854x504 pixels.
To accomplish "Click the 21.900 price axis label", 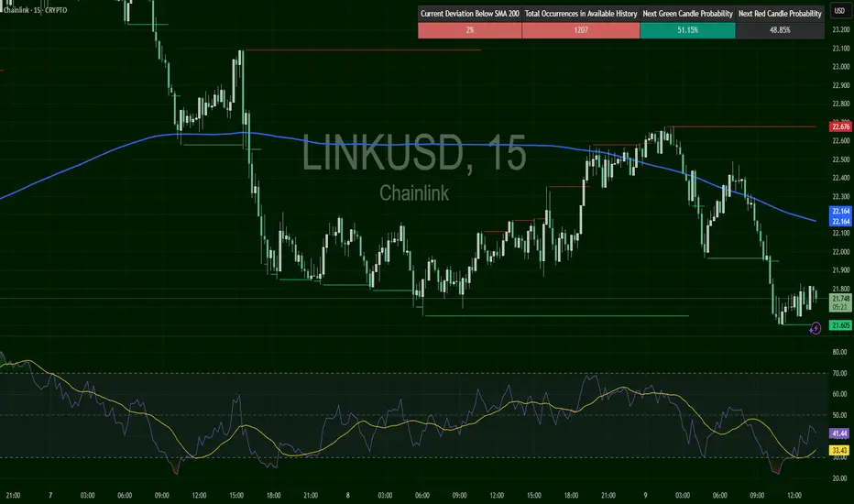I will point(841,270).
